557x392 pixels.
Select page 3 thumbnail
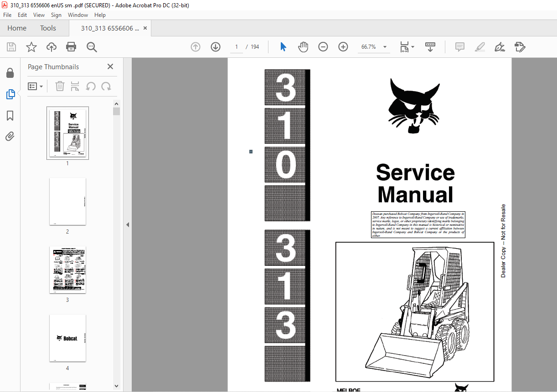(x=67, y=270)
